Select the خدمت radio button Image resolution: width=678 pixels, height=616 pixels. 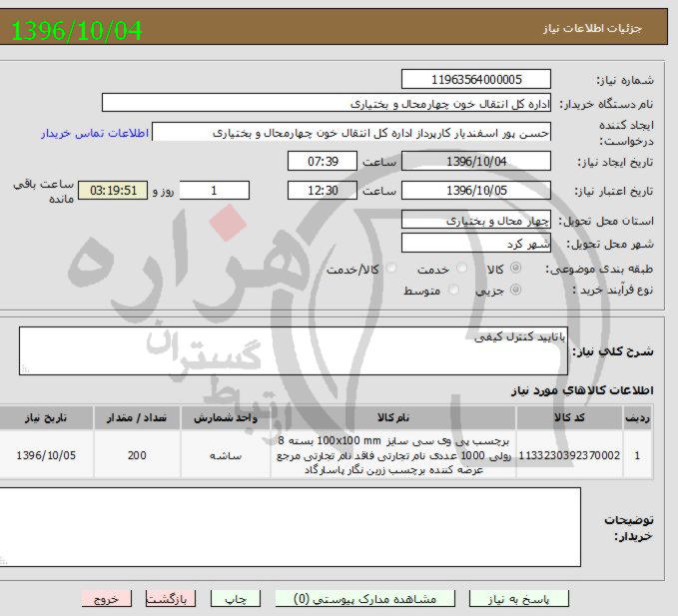(461, 268)
